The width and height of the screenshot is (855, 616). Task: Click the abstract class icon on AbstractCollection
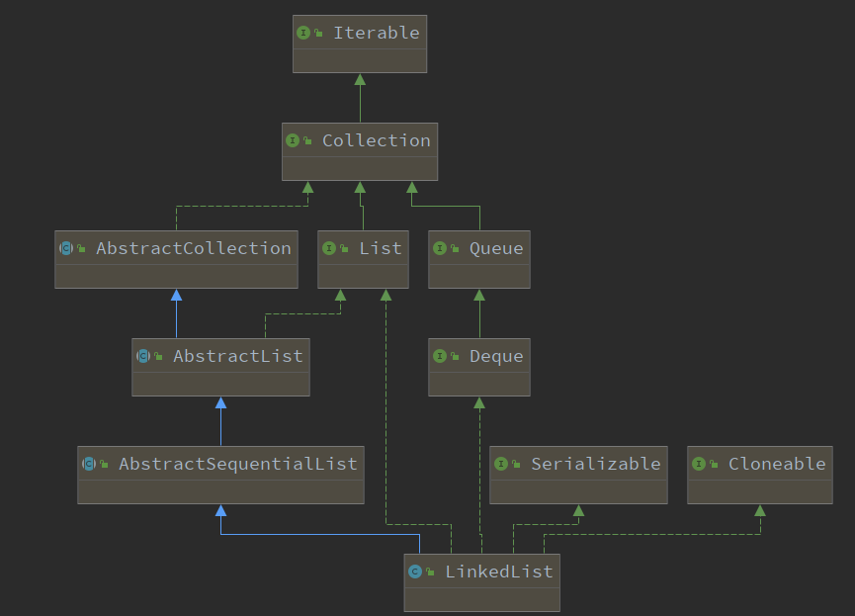(66, 248)
